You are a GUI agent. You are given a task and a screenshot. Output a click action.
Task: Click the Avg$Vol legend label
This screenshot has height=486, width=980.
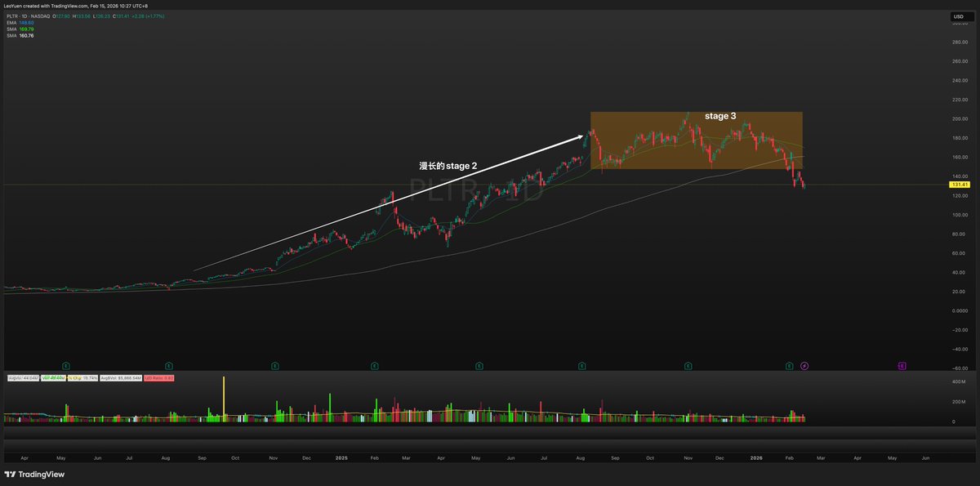point(121,378)
